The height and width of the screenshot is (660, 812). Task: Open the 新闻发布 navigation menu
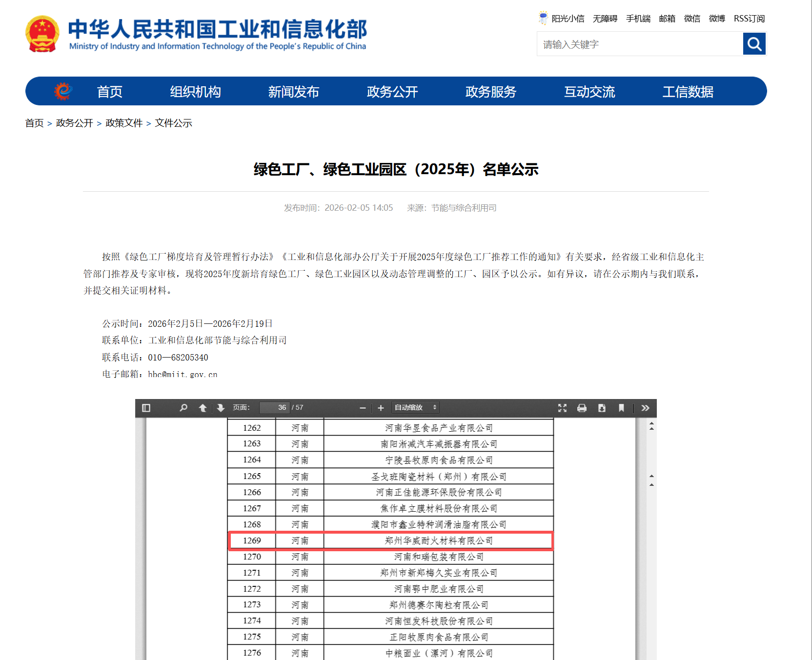tap(293, 92)
